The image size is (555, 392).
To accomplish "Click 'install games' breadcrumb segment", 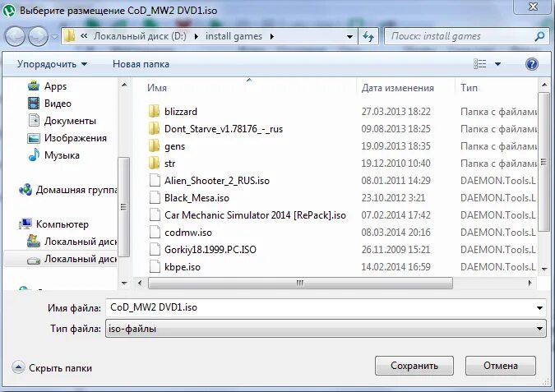I will (234, 36).
